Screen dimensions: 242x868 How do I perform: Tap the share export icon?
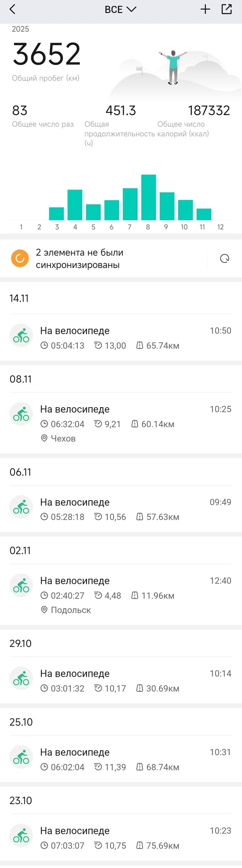(x=226, y=9)
